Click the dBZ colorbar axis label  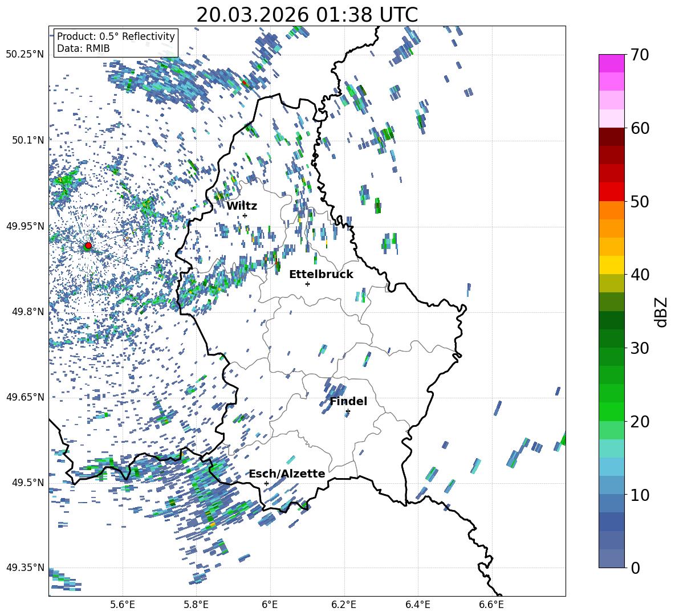(x=661, y=312)
